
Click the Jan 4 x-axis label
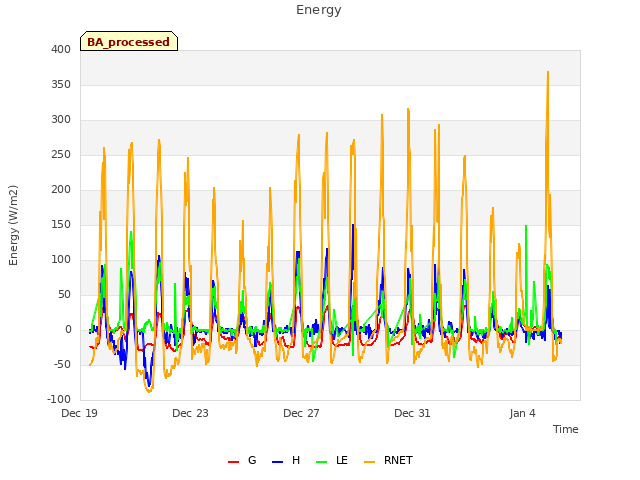click(522, 413)
